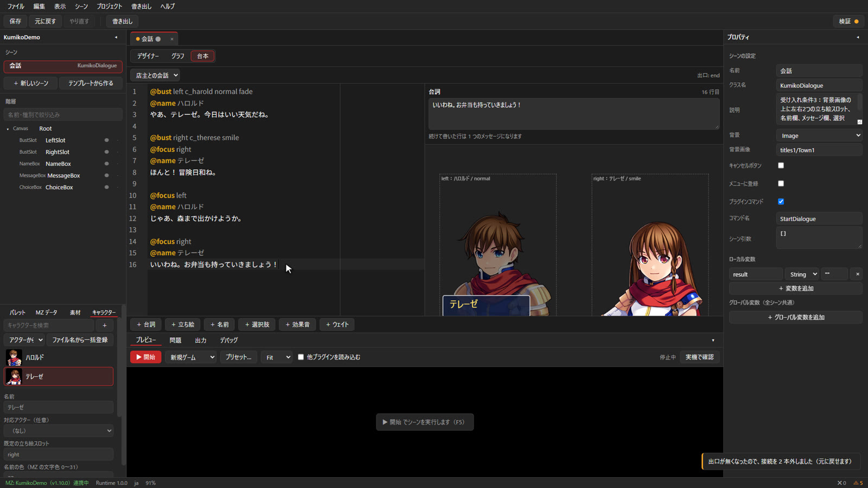Toggle NameBox visibility dot
Viewport: 868px width, 488px height.
click(106, 164)
